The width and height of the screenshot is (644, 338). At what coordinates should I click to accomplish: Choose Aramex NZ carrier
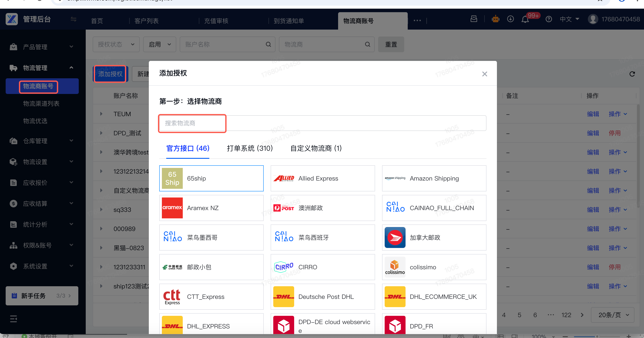[211, 208]
